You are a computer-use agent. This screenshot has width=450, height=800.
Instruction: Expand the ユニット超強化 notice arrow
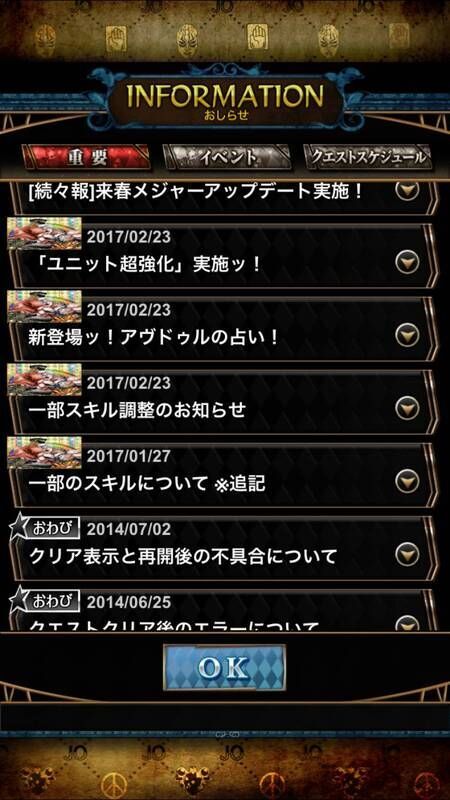point(407,263)
